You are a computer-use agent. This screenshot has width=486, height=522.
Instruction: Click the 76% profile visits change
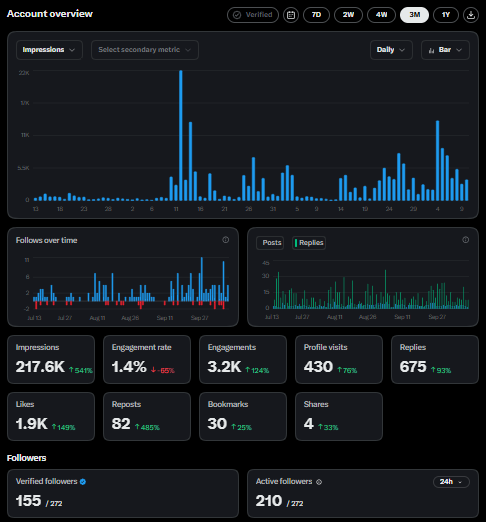(x=347, y=370)
